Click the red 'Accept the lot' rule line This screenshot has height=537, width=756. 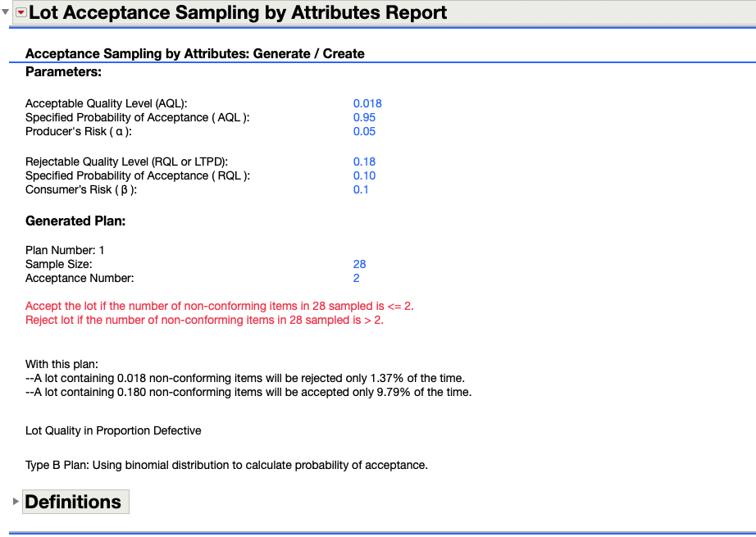click(220, 306)
